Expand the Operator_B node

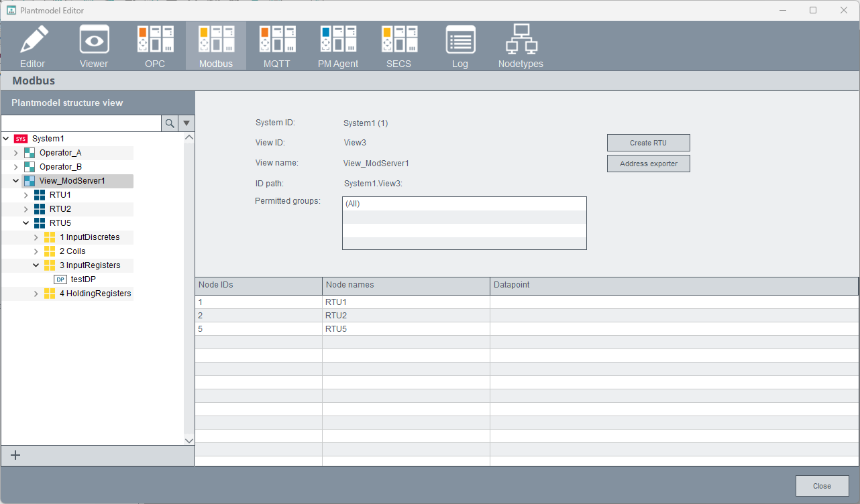tap(16, 167)
